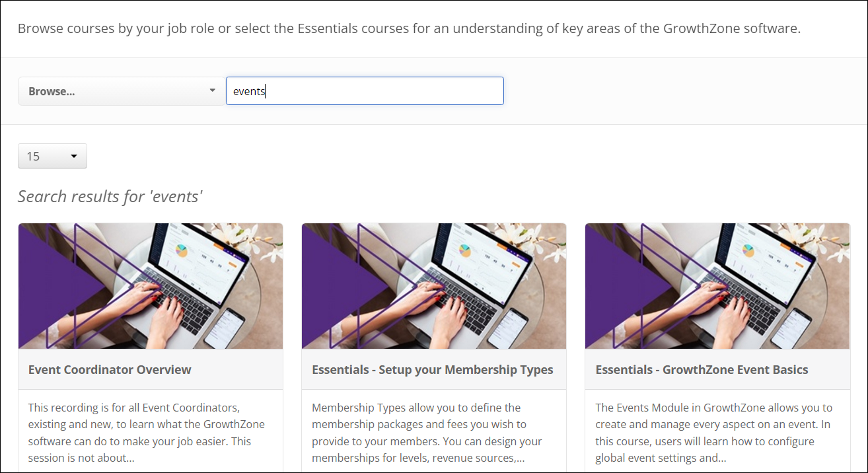Open the GrowthZone Event Basics course thumbnail
The height and width of the screenshot is (473, 868).
tap(717, 286)
